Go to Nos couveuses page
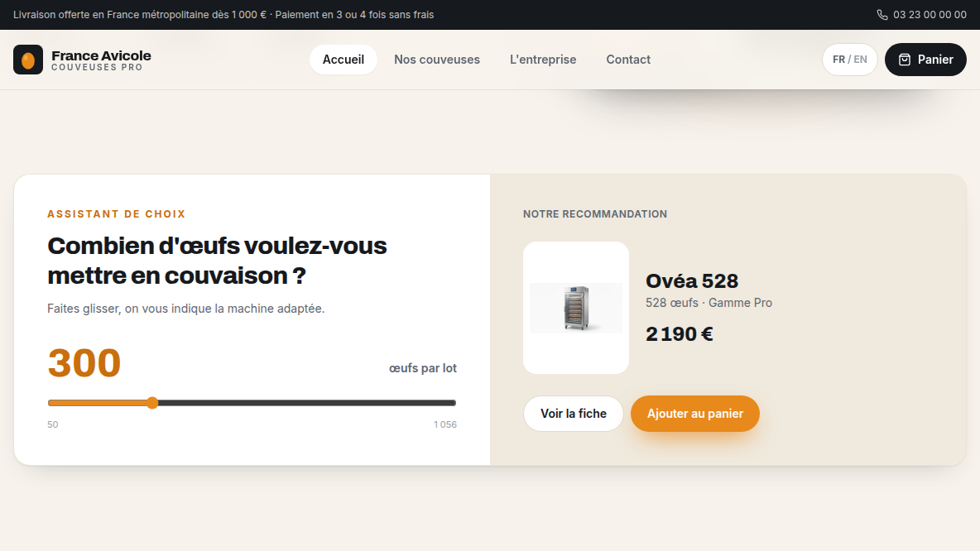This screenshot has width=980, height=551. [x=437, y=60]
